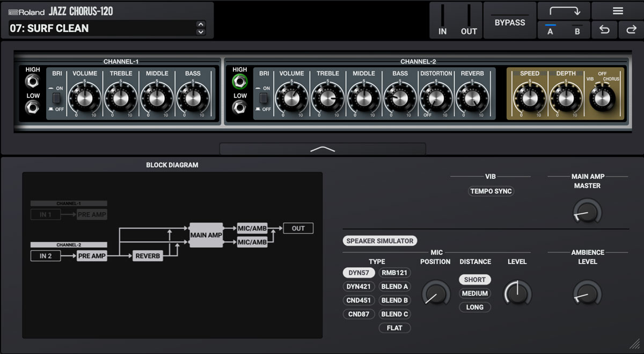Select the Channel-1 HIGH input jack

(33, 82)
